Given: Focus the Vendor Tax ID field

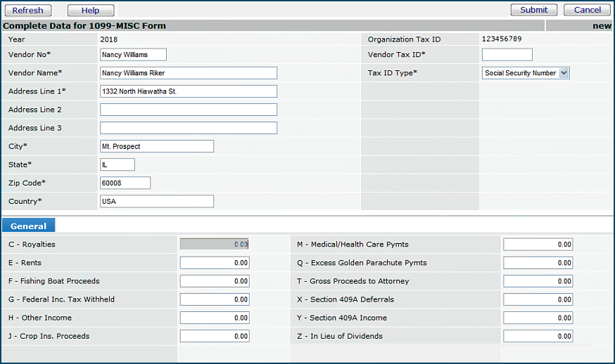Looking at the screenshot, I should pos(507,55).
